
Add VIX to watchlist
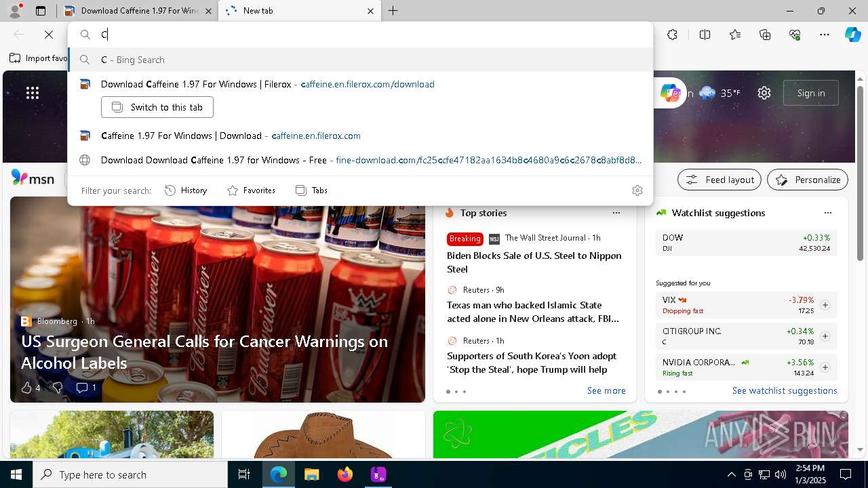tap(825, 305)
